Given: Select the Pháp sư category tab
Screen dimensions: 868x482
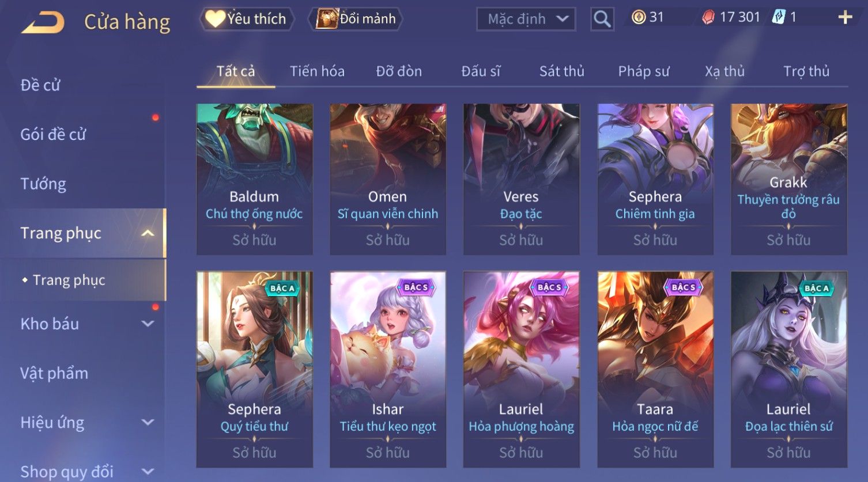Looking at the screenshot, I should (644, 71).
